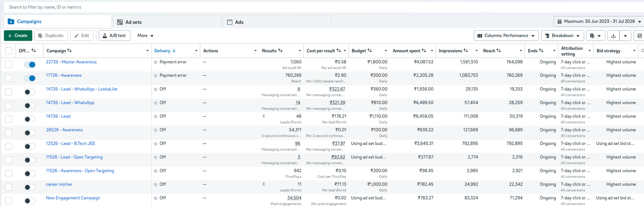Screen dimensions: 644x206
Task: Open Bid strategy column dropdown arrow
Action: (x=634, y=51)
